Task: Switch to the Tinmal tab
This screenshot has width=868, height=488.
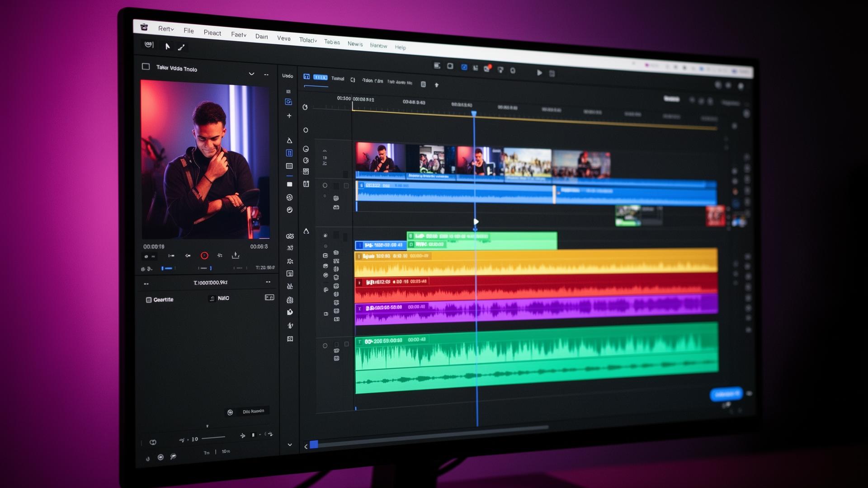Action: point(338,79)
